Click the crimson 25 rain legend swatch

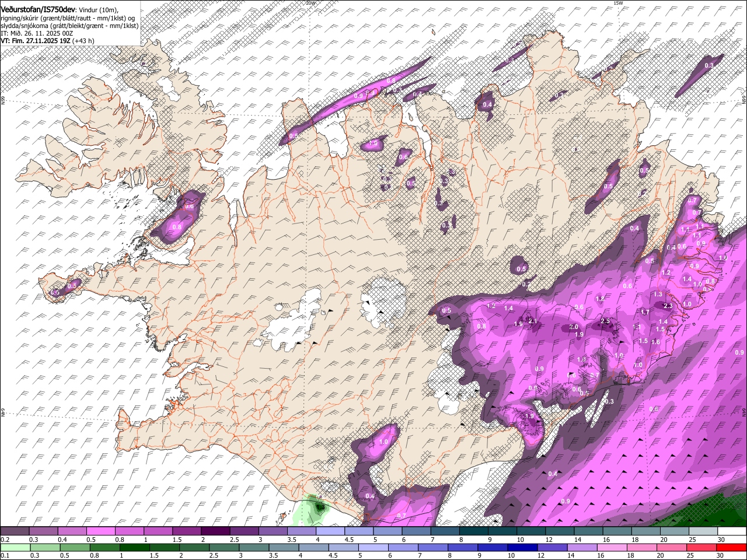(702, 547)
